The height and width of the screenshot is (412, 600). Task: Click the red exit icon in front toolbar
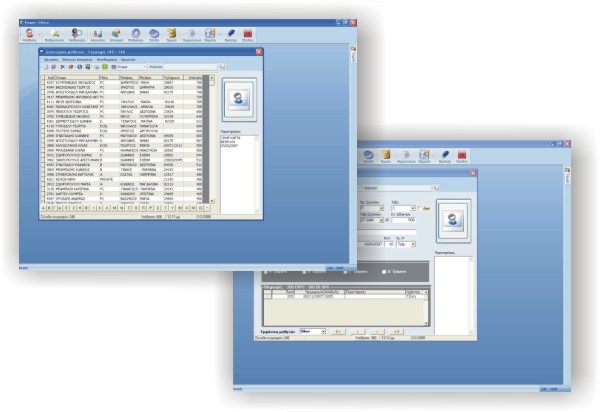(x=461, y=154)
